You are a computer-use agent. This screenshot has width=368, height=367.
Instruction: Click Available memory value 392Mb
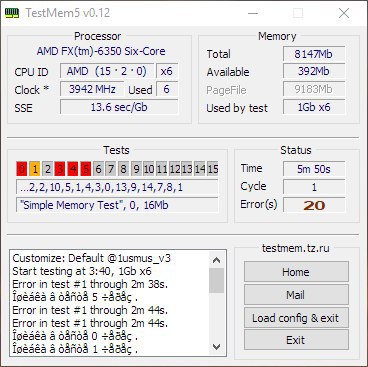[314, 71]
